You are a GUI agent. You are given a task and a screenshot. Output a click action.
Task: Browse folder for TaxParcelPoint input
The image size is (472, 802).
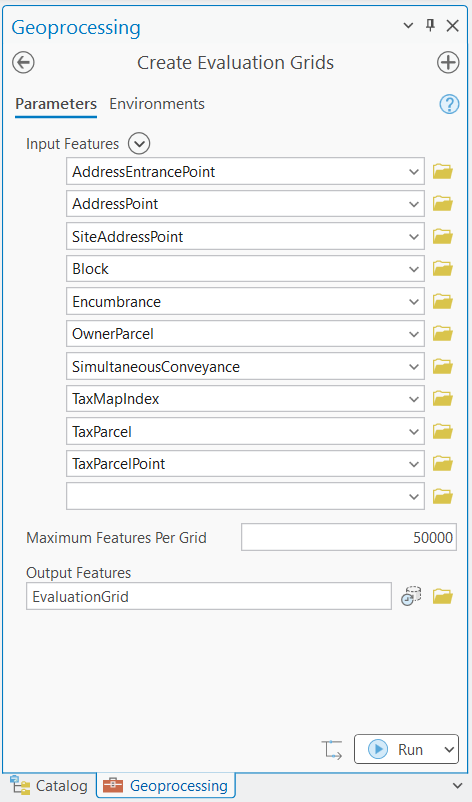click(443, 463)
